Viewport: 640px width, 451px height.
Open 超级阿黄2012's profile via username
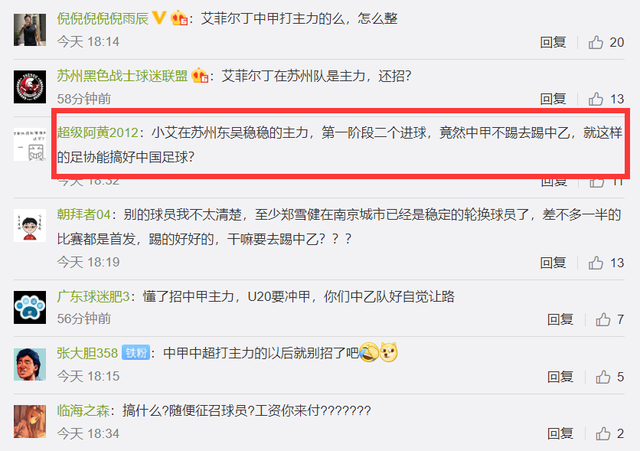98,133
